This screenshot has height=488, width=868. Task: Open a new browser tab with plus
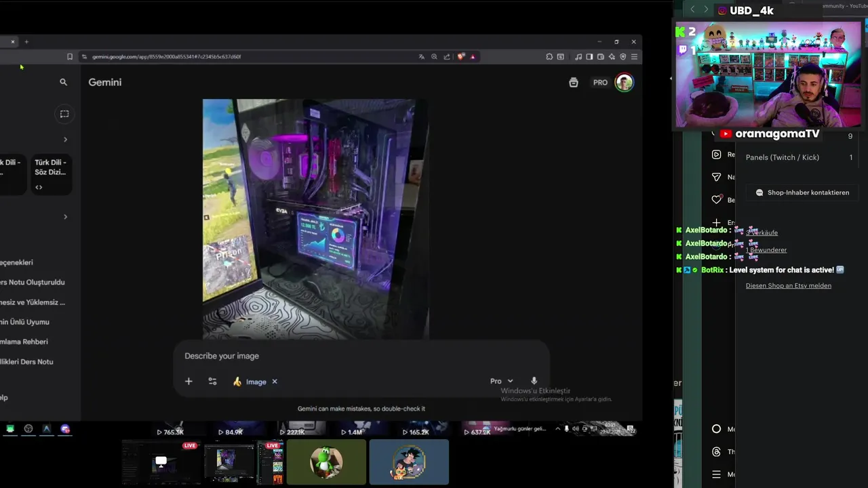pyautogui.click(x=26, y=42)
